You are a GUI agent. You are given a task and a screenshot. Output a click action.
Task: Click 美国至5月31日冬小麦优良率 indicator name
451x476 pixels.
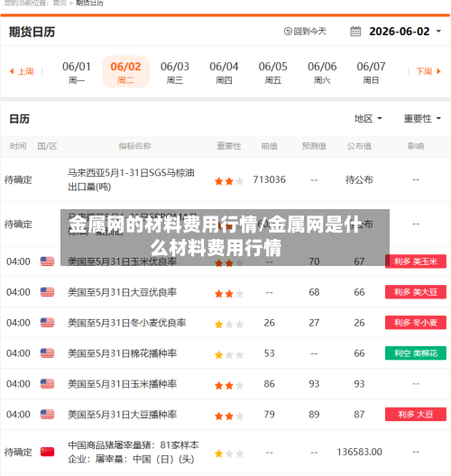pyautogui.click(x=126, y=323)
